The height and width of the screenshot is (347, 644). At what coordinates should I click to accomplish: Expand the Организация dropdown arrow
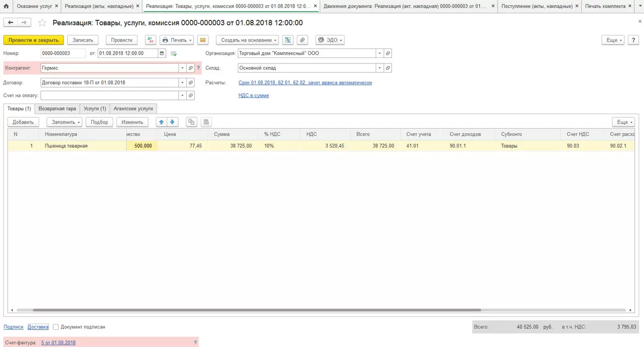click(379, 53)
